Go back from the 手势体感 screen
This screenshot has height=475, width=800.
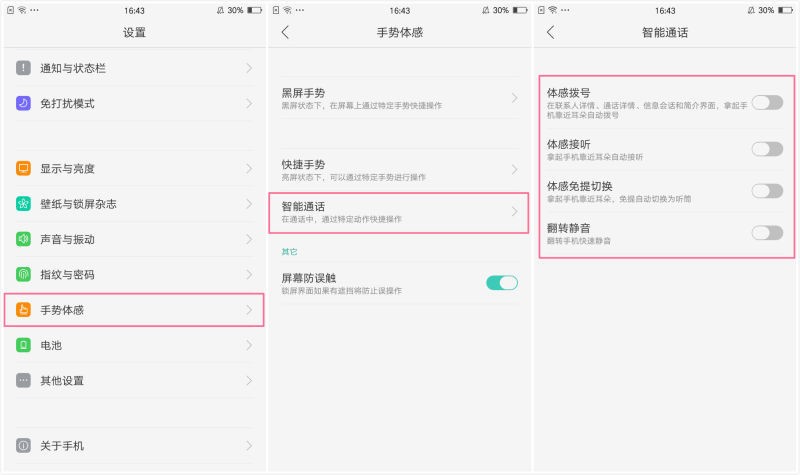(x=285, y=33)
